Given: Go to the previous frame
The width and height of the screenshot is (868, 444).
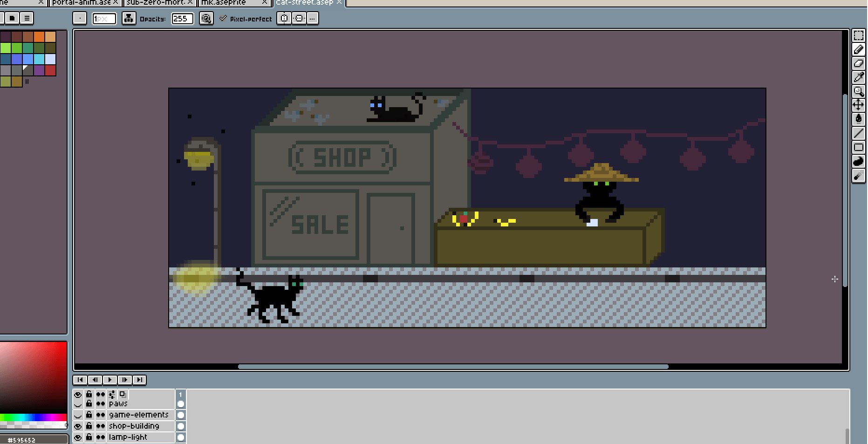Looking at the screenshot, I should 95,380.
